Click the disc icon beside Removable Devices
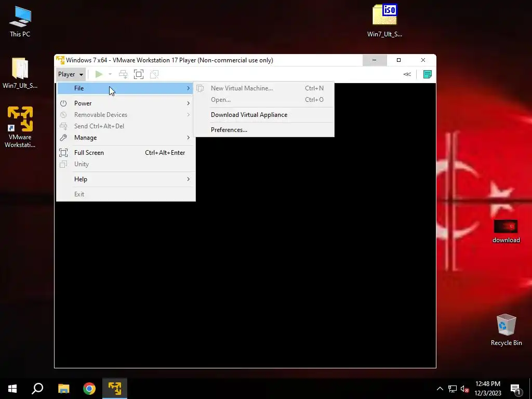532x399 pixels. click(63, 115)
